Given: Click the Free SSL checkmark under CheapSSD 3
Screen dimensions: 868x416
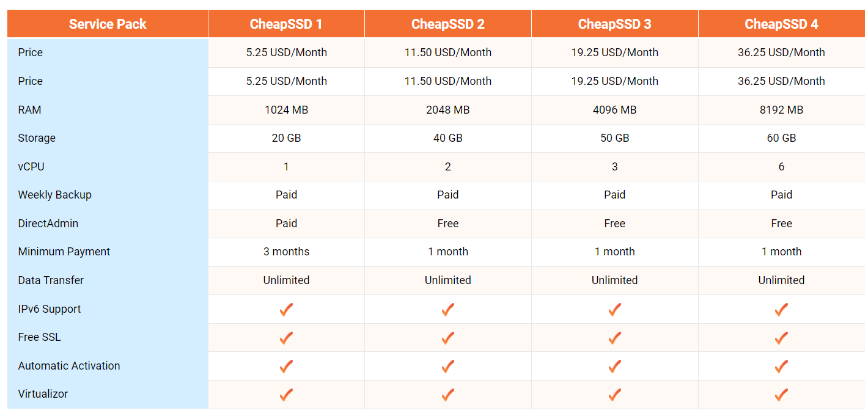Looking at the screenshot, I should click(x=614, y=338).
